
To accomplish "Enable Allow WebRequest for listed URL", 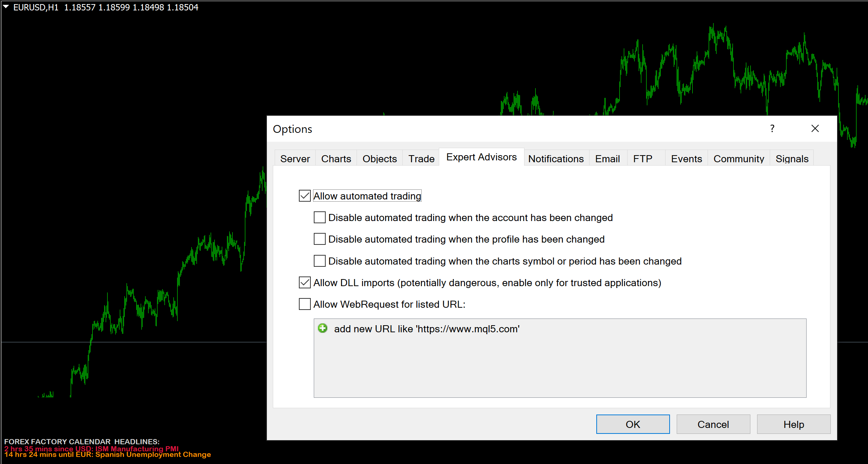I will point(305,304).
